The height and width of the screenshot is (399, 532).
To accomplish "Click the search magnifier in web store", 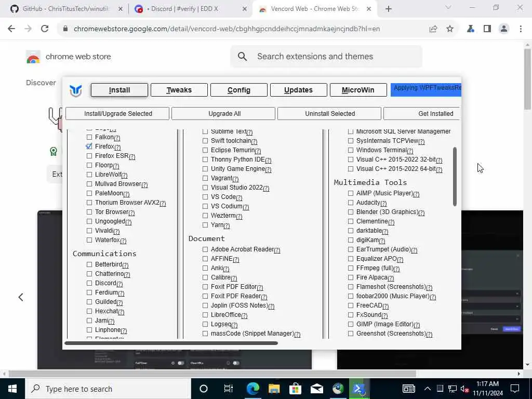I will pos(242,56).
